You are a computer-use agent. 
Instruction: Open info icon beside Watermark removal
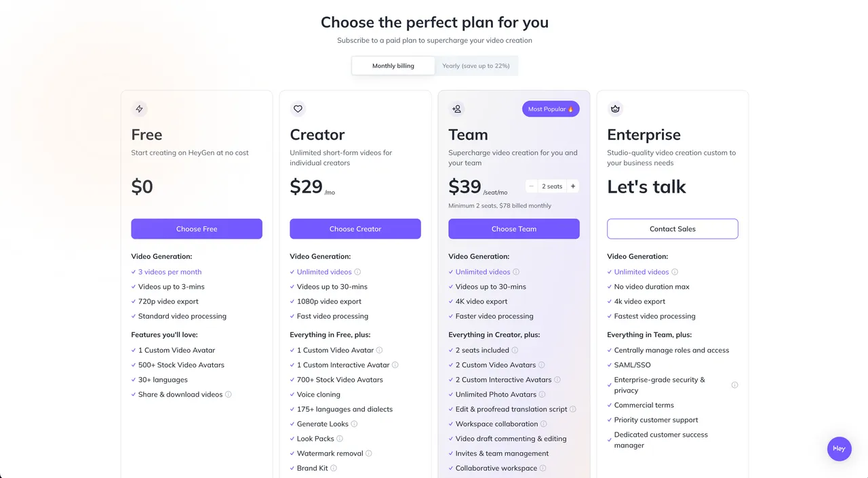[369, 454]
